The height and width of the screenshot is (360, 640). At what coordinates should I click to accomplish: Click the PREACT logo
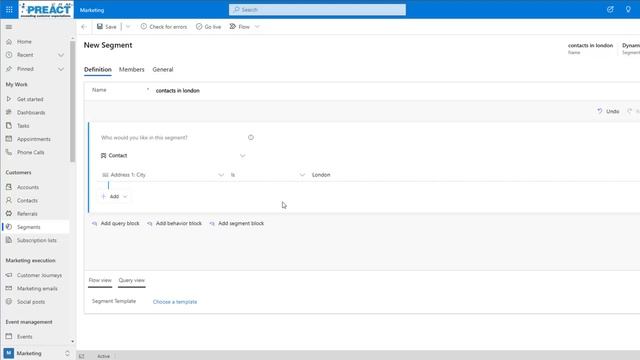(x=46, y=9)
